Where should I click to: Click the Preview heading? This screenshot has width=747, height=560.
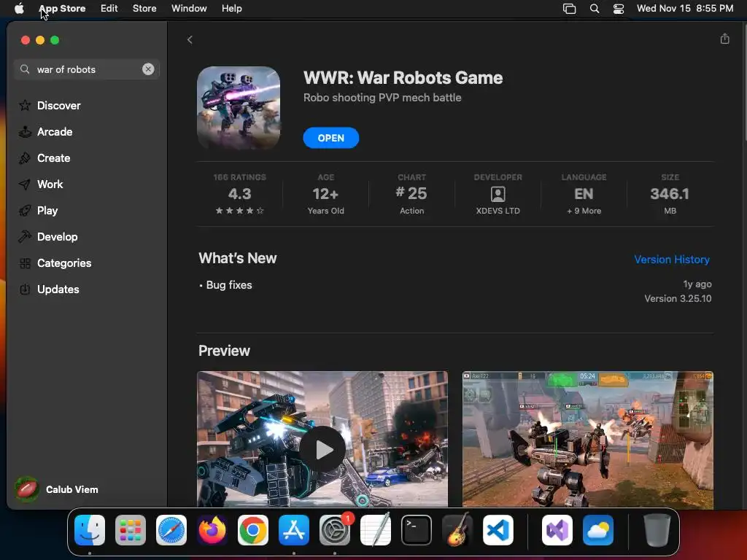coord(224,351)
